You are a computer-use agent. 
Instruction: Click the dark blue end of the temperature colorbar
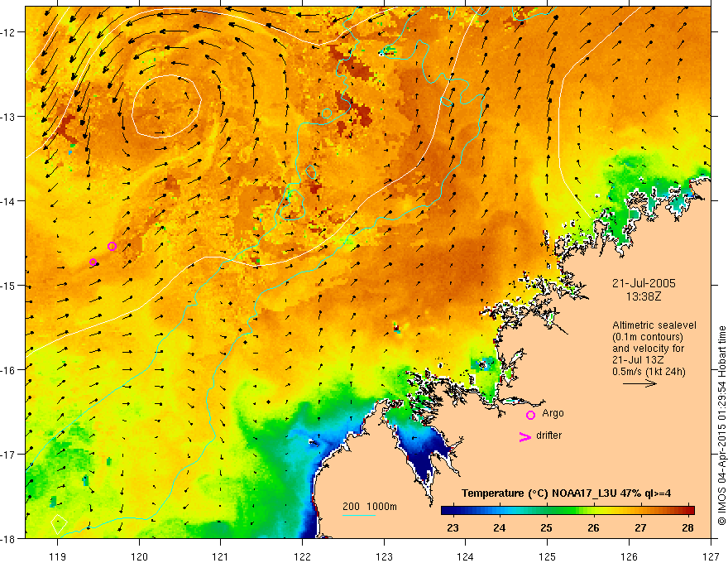(x=448, y=511)
